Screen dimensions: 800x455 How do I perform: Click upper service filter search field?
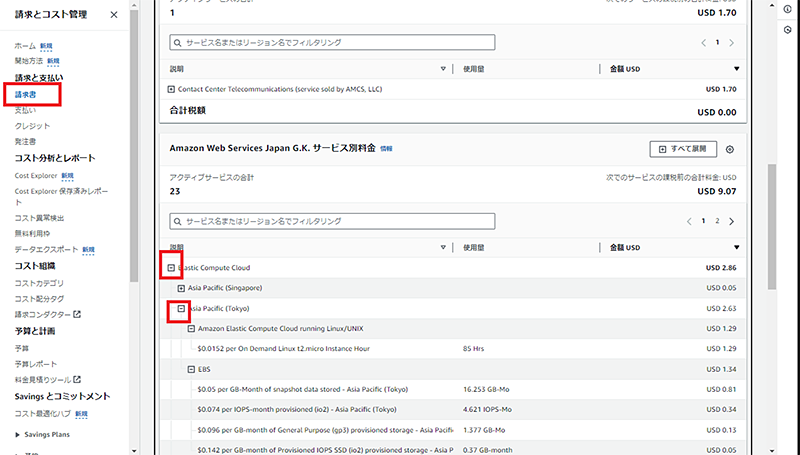click(x=332, y=42)
